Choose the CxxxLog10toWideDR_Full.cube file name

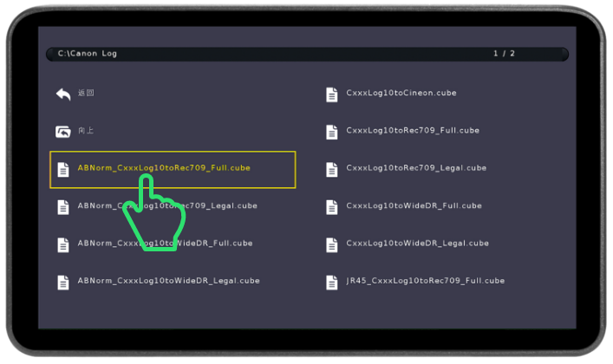point(413,206)
